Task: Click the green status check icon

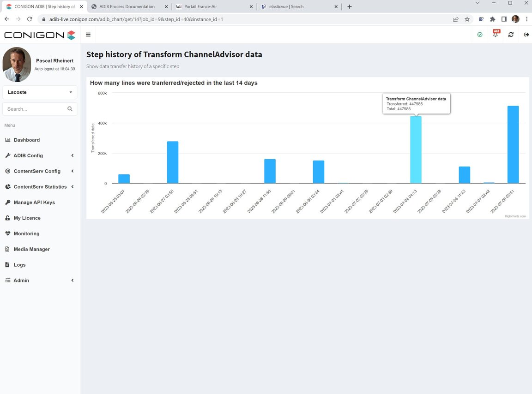Action: point(480,35)
